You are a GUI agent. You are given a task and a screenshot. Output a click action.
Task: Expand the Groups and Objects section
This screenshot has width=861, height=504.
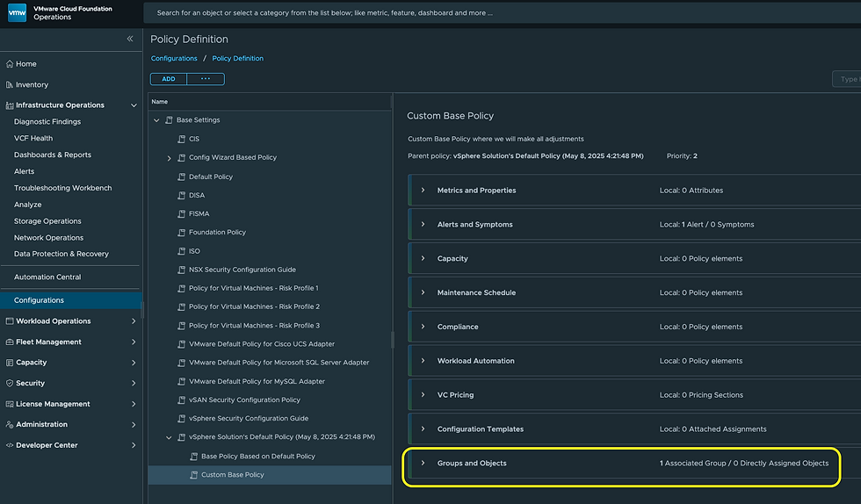coord(423,463)
